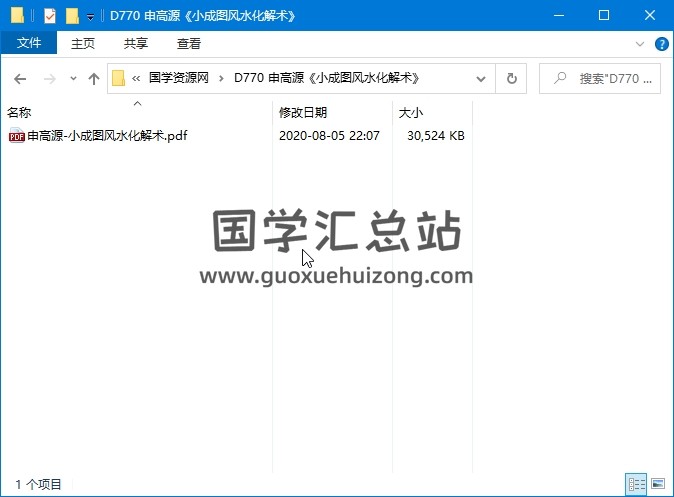Open the 文件 menu
This screenshot has width=674, height=497.
click(29, 44)
